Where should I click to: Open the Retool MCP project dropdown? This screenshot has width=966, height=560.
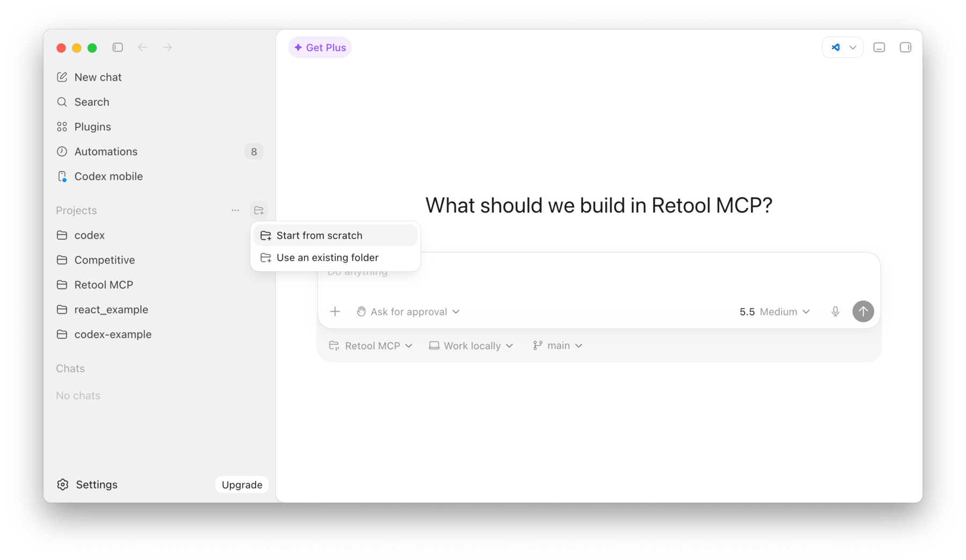tap(371, 345)
